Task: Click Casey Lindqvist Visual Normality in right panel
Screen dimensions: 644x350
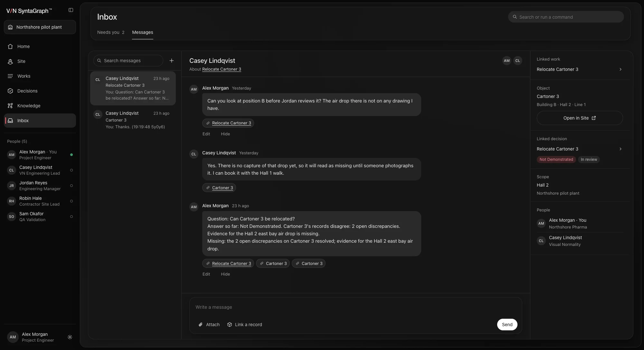Action: point(580,241)
